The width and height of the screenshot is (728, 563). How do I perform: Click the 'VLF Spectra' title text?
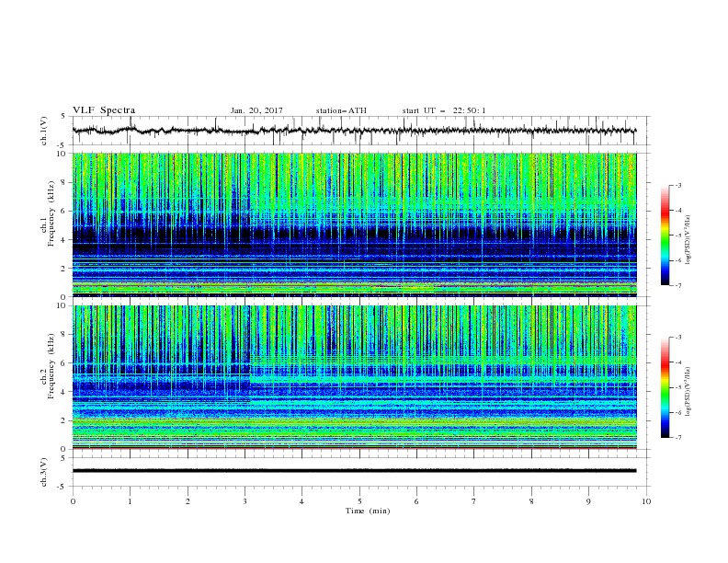click(104, 110)
